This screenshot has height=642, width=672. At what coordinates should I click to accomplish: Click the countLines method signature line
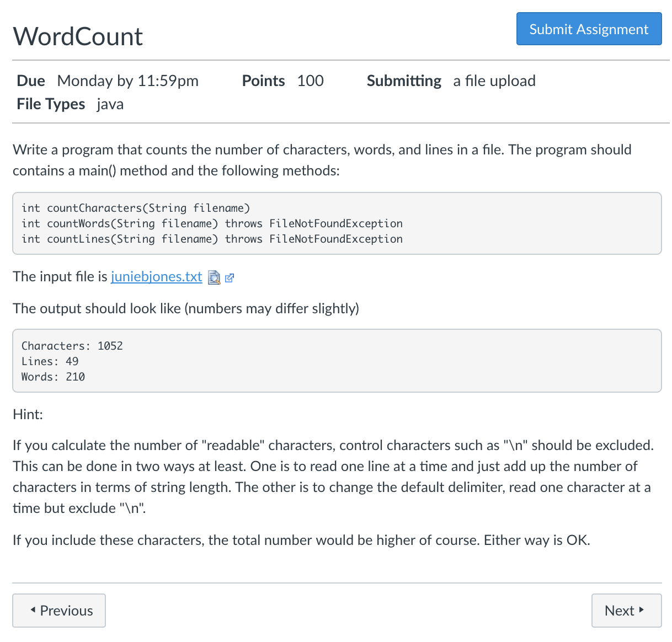[x=212, y=239]
